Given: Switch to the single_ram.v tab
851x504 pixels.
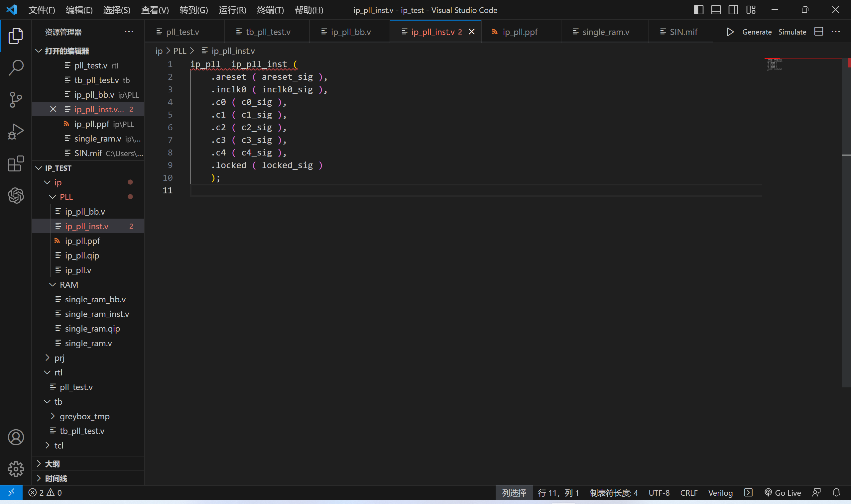Looking at the screenshot, I should tap(604, 32).
